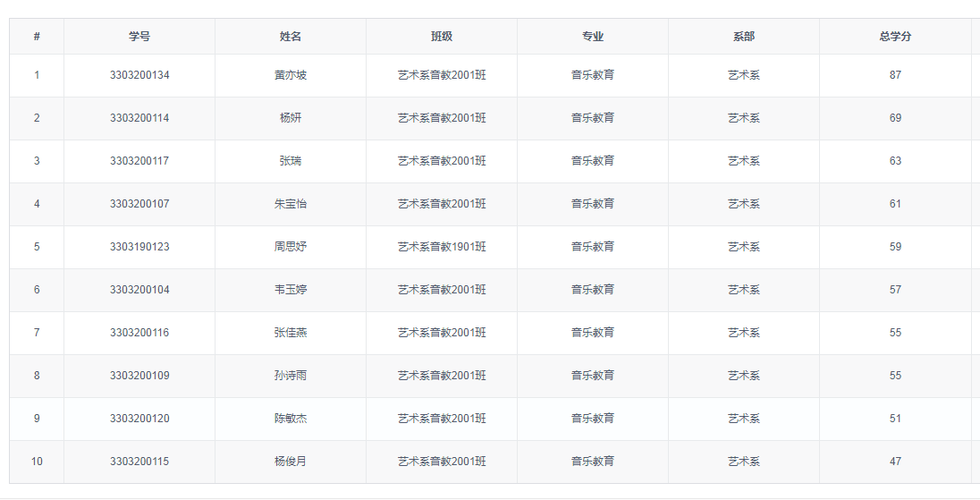Click the 总学分 column header

click(x=894, y=37)
